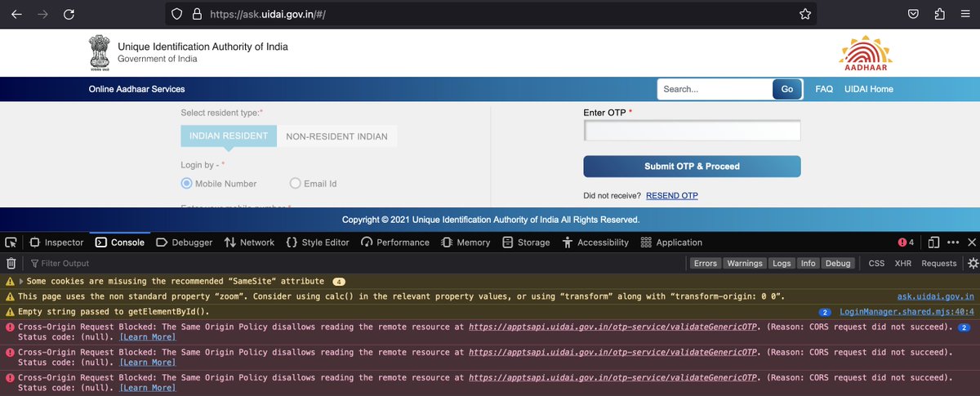Click the RESEND OTP link

(x=672, y=196)
